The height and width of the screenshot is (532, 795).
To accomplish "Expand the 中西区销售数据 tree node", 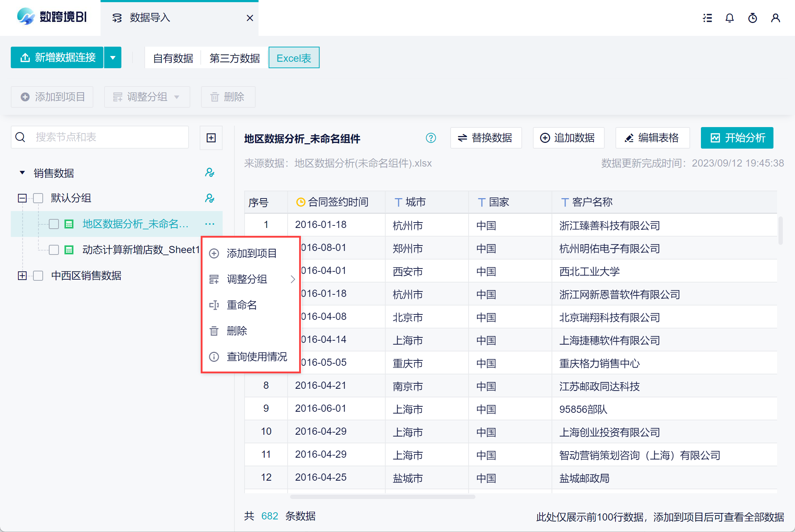I will pos(22,276).
